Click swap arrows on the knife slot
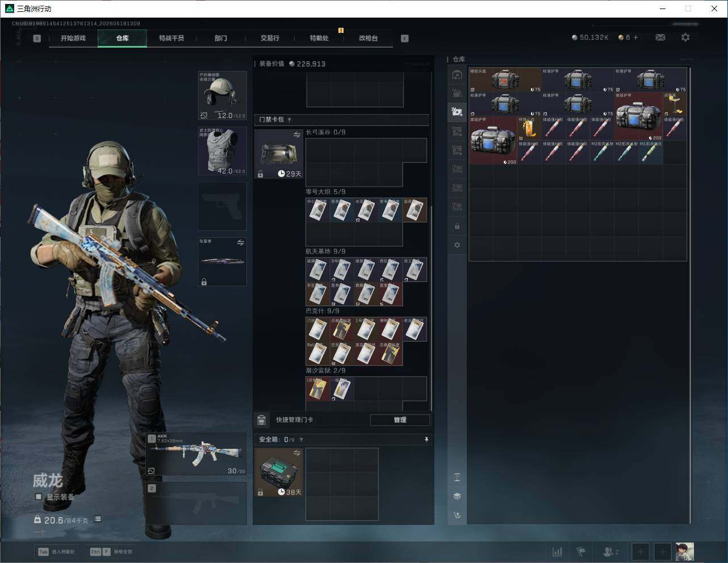 click(x=241, y=242)
